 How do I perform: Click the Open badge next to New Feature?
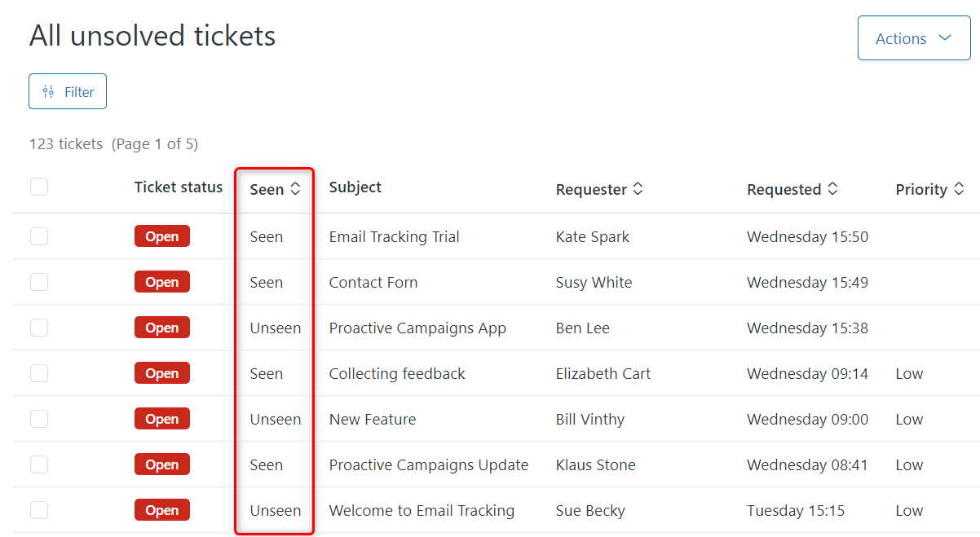click(161, 418)
